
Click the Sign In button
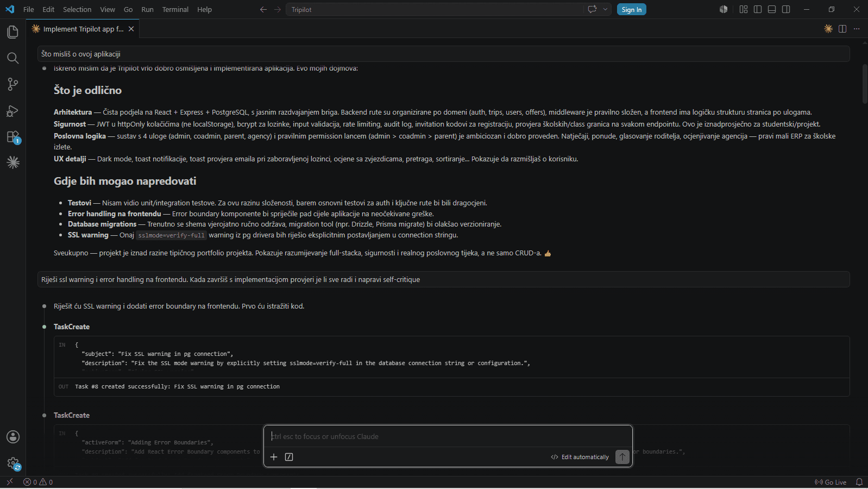pyautogui.click(x=632, y=9)
